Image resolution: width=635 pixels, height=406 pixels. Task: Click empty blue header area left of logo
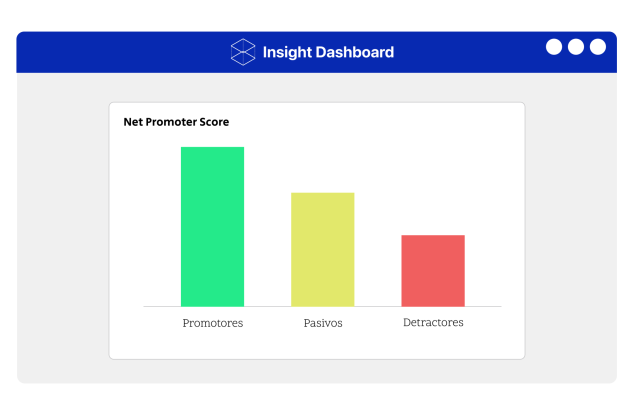tap(120, 52)
